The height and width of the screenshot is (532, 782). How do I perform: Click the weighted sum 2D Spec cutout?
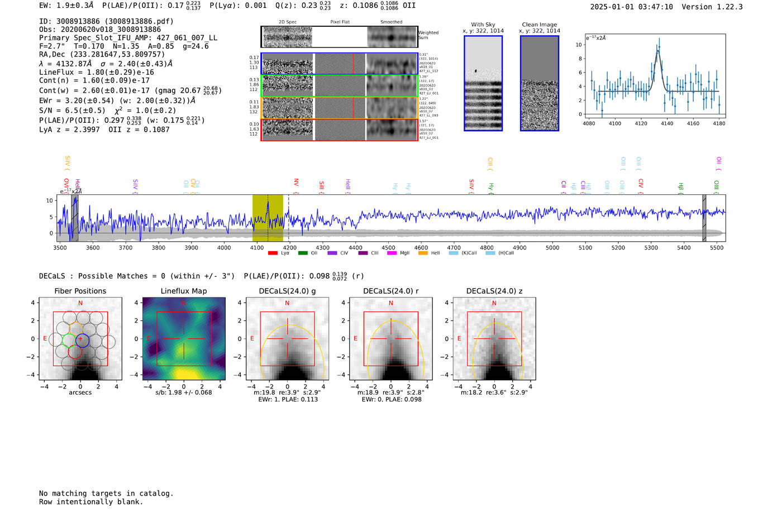pos(287,37)
